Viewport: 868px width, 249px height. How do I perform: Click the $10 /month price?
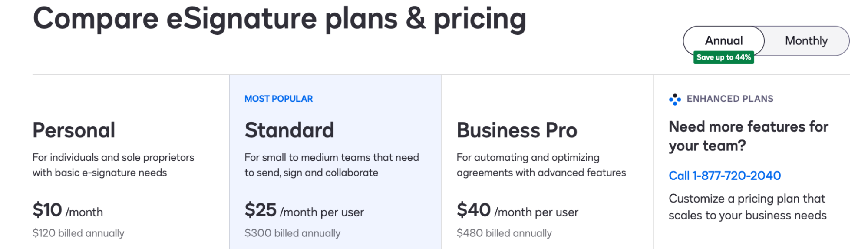tap(68, 210)
